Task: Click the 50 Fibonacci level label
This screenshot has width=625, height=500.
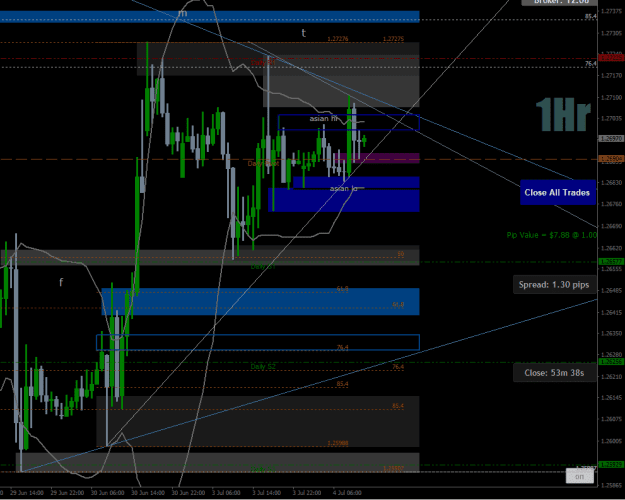Action: point(401,254)
